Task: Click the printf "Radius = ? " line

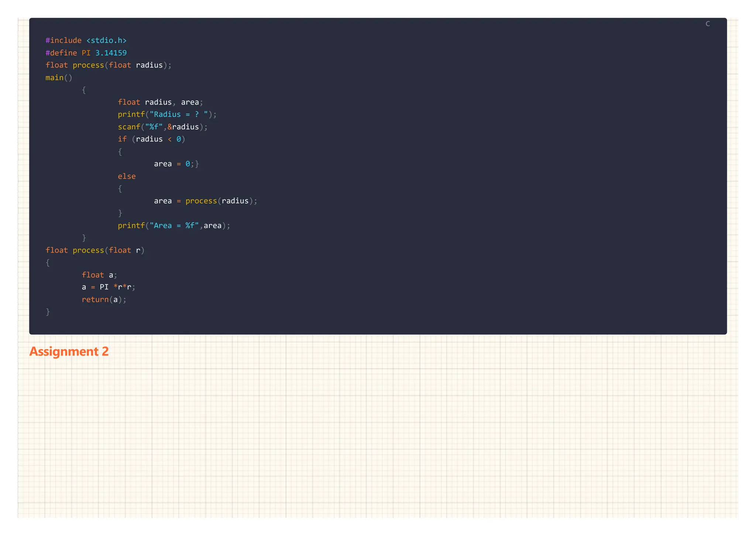Action: point(167,115)
